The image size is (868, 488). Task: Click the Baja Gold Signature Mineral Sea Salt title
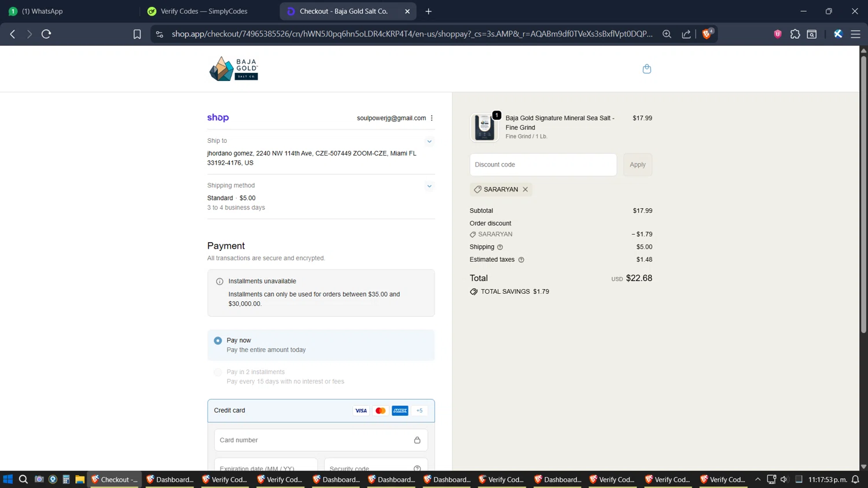[560, 123]
